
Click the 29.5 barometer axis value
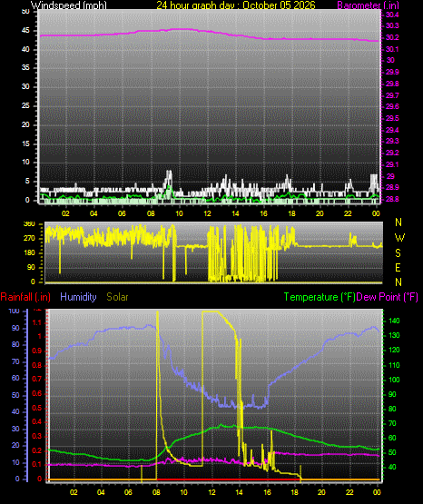pyautogui.click(x=392, y=118)
